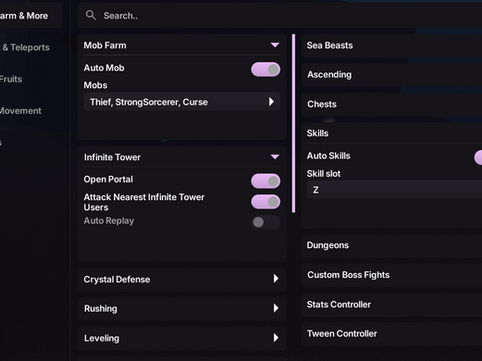The height and width of the screenshot is (361, 482).
Task: Disable the Auto Mob toggle
Action: click(265, 69)
